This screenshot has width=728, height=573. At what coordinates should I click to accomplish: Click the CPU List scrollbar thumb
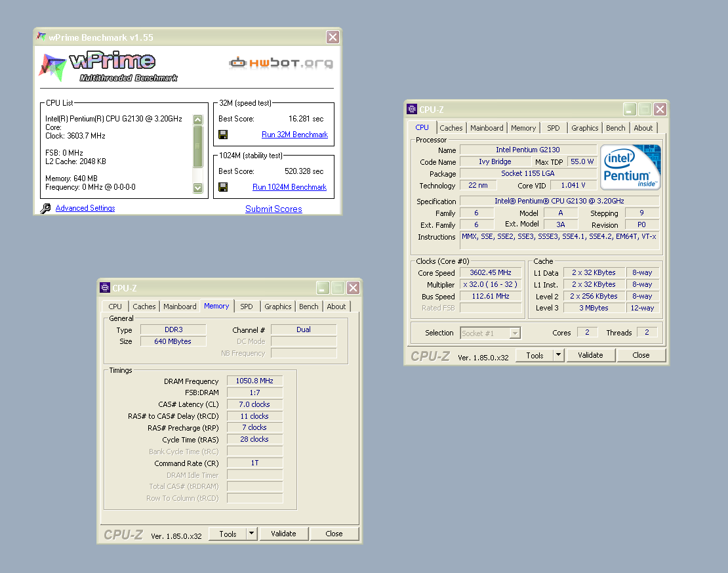coord(198,146)
